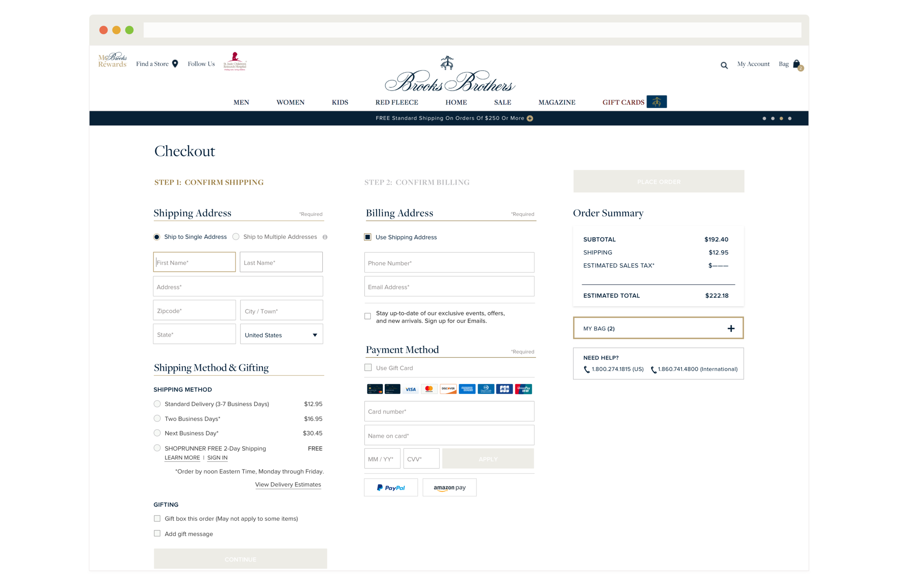Click the multiple addresses info icon
The width and height of the screenshot is (898, 588).
coord(325,237)
